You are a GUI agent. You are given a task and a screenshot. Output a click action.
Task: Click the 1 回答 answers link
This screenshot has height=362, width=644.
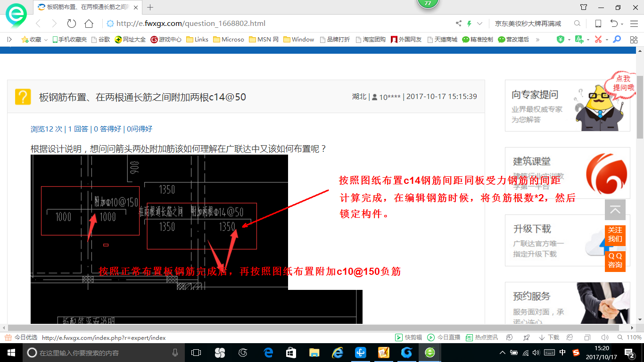point(78,129)
